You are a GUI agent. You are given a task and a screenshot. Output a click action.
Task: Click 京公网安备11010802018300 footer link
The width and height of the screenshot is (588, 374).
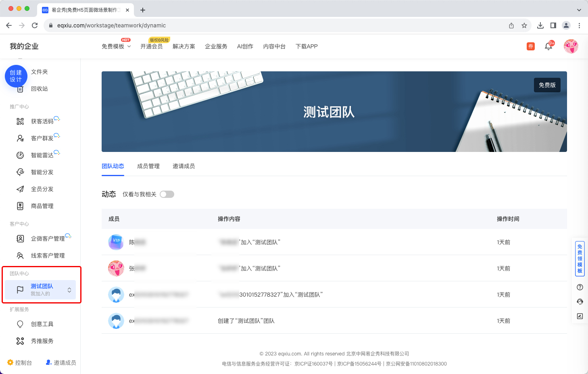click(x=416, y=364)
